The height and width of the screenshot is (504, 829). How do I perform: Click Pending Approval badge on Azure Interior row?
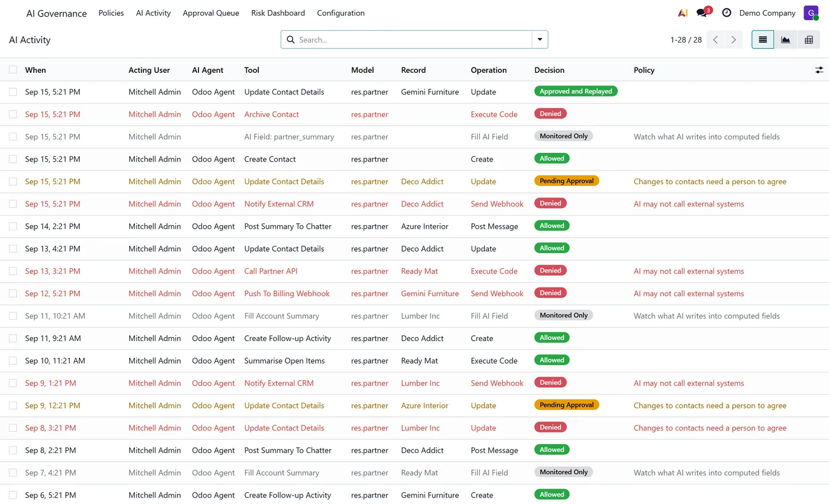click(x=567, y=405)
